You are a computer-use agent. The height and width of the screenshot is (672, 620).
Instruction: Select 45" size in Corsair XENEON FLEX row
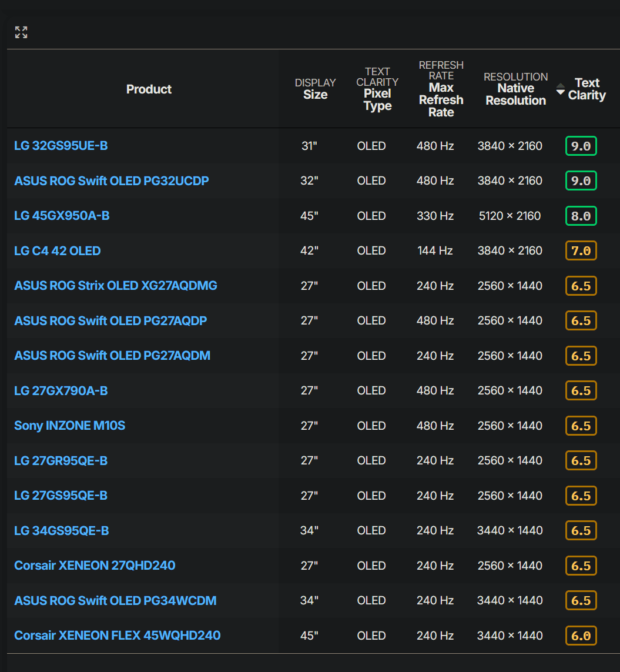[309, 636]
